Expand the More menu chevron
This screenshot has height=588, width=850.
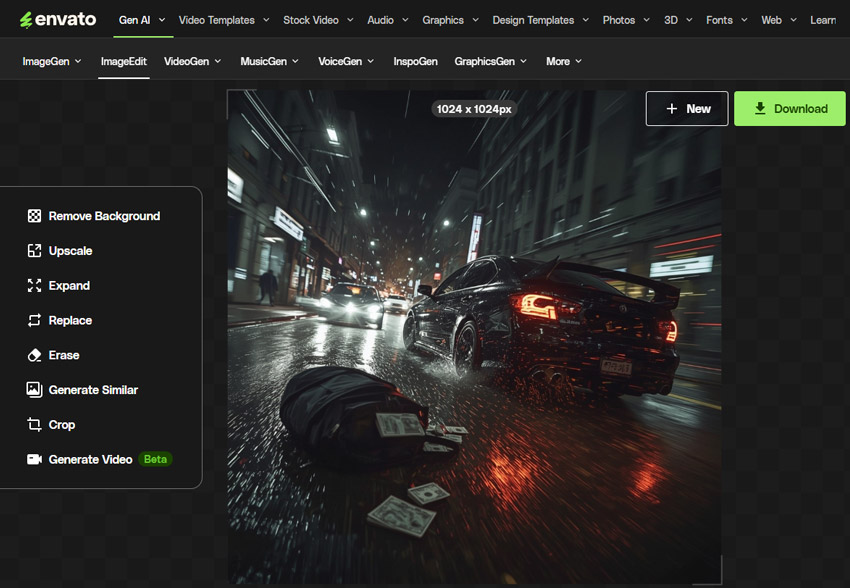click(x=578, y=61)
